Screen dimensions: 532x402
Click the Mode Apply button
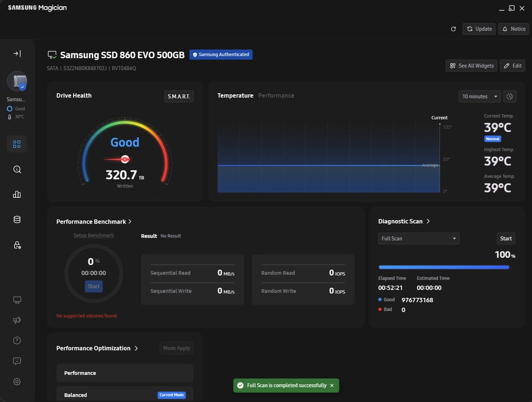176,348
